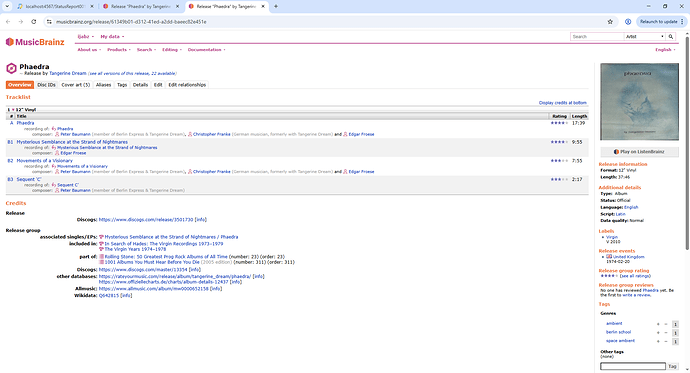
Task: Click the tag entry text field
Action: click(x=633, y=366)
